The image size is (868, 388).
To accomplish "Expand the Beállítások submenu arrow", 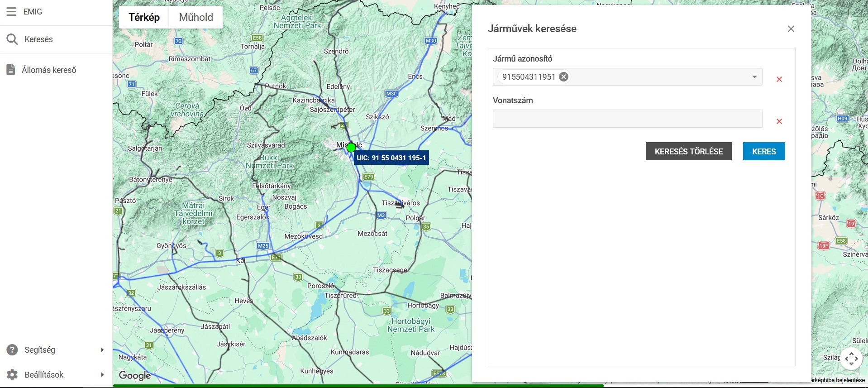I will coord(102,375).
